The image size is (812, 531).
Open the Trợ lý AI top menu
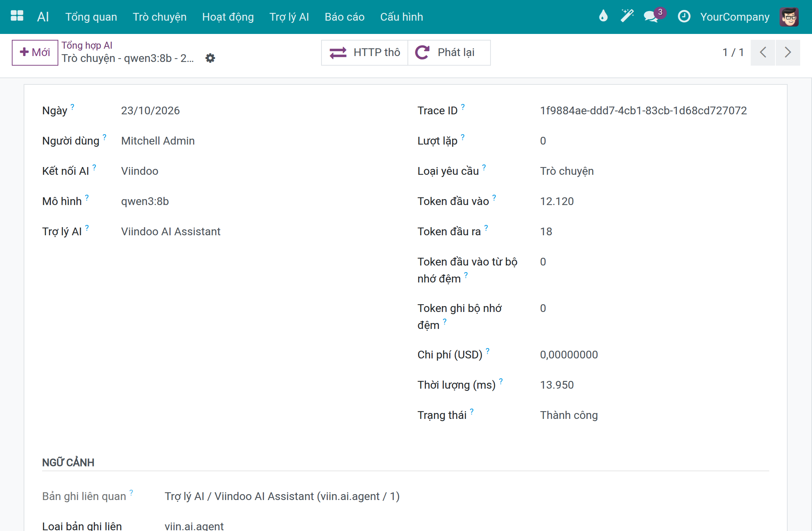tap(289, 17)
